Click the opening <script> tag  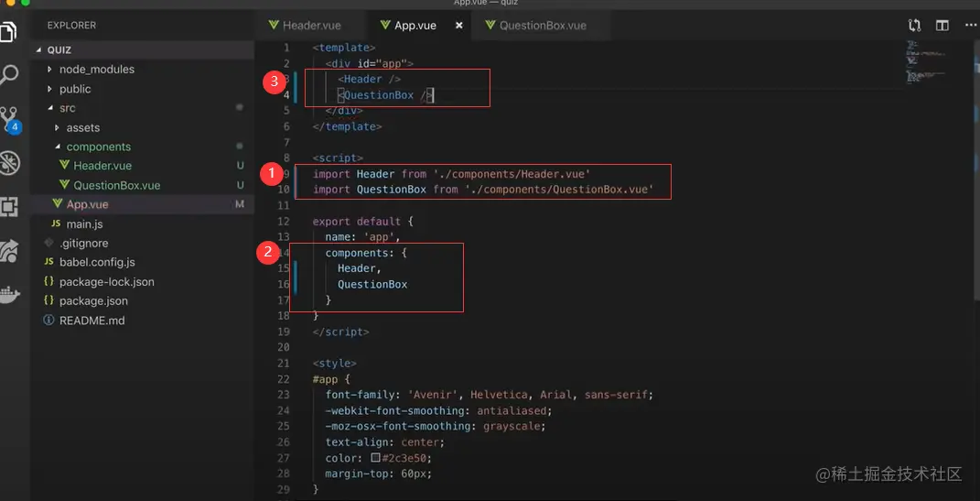[338, 158]
